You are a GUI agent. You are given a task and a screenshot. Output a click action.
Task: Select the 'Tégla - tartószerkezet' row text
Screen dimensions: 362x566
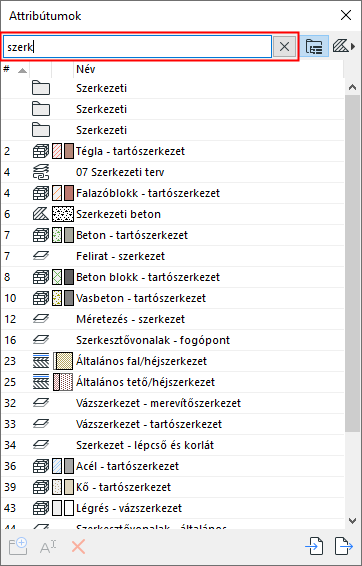coord(130,151)
